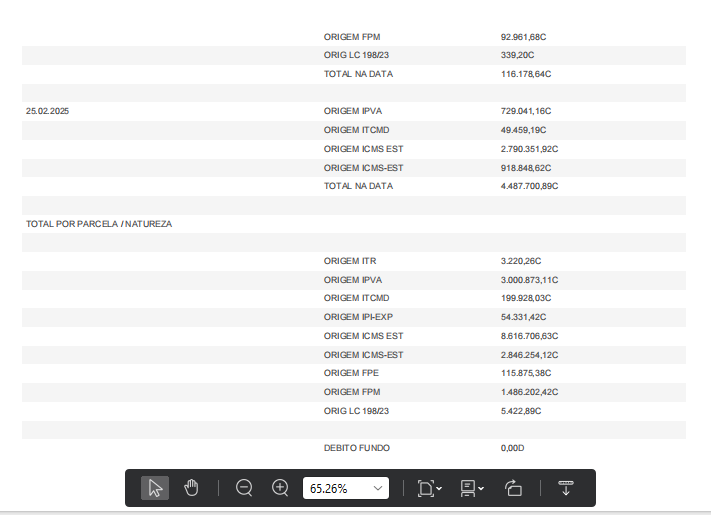This screenshot has width=711, height=515.
Task: Click the dock toolbar icon
Action: pyautogui.click(x=566, y=488)
